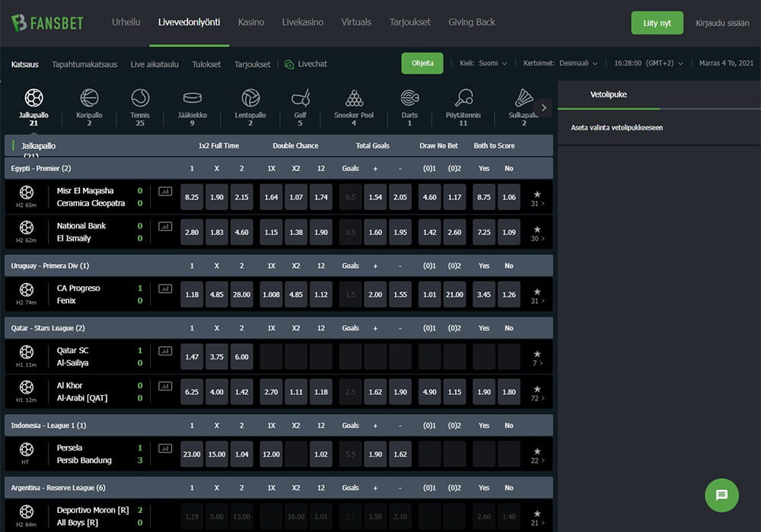Open the Kertoimet Desimaali odds format dropdown
The width and height of the screenshot is (761, 532).
560,63
